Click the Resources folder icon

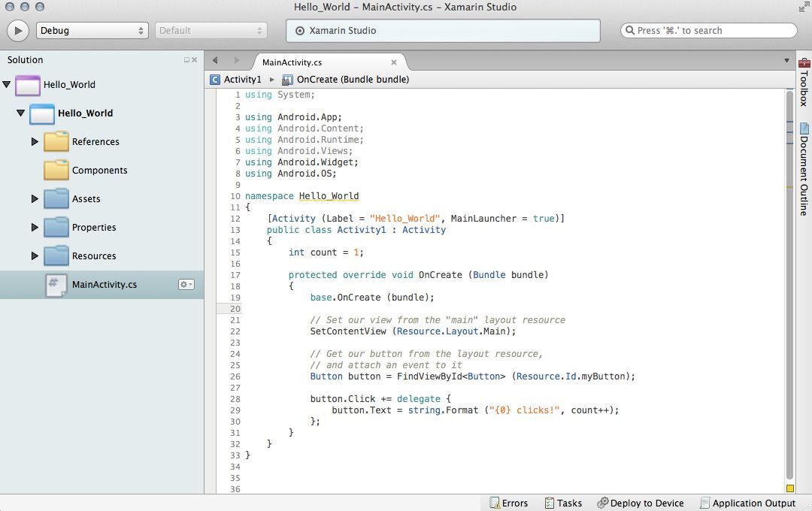tap(56, 255)
